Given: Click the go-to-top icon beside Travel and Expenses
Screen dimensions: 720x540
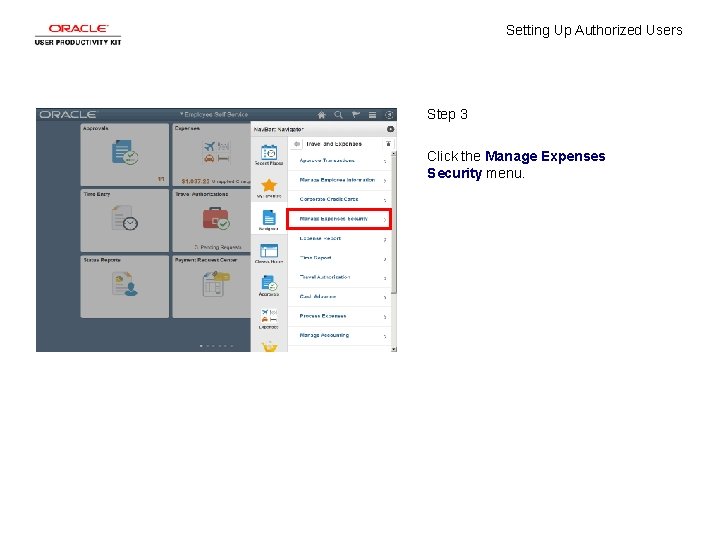Looking at the screenshot, I should (388, 144).
